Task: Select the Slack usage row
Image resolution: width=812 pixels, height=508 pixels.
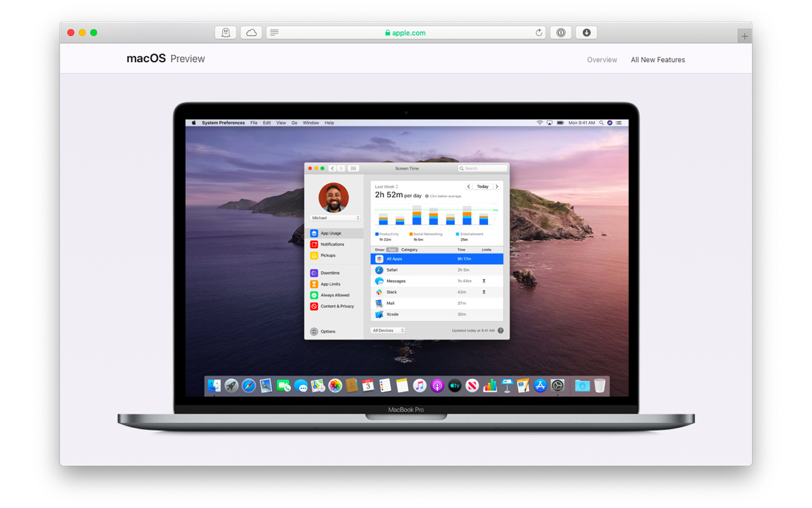Action: click(x=437, y=292)
